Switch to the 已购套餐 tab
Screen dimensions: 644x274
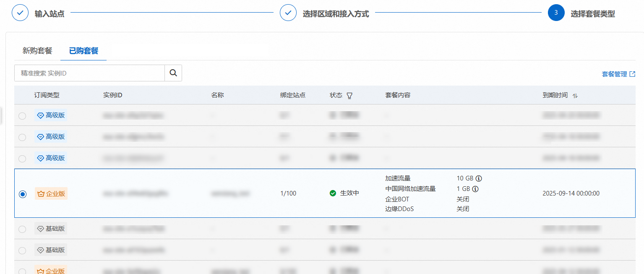coord(83,51)
